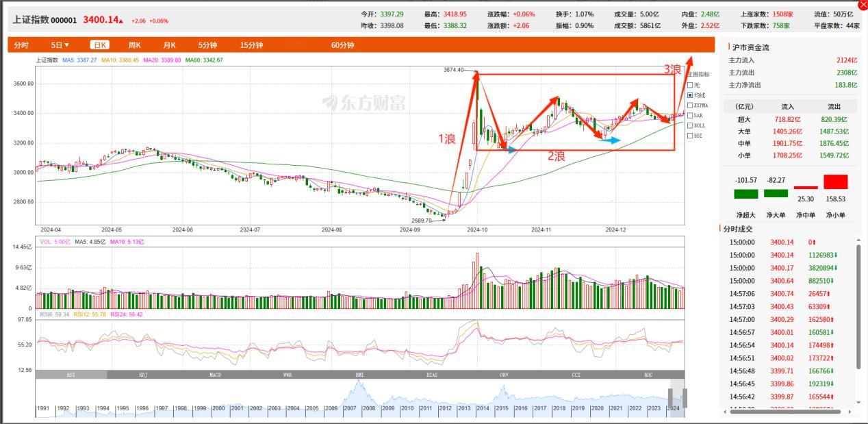Click the 3674.40 high price label
This screenshot has height=424, width=868.
453,70
